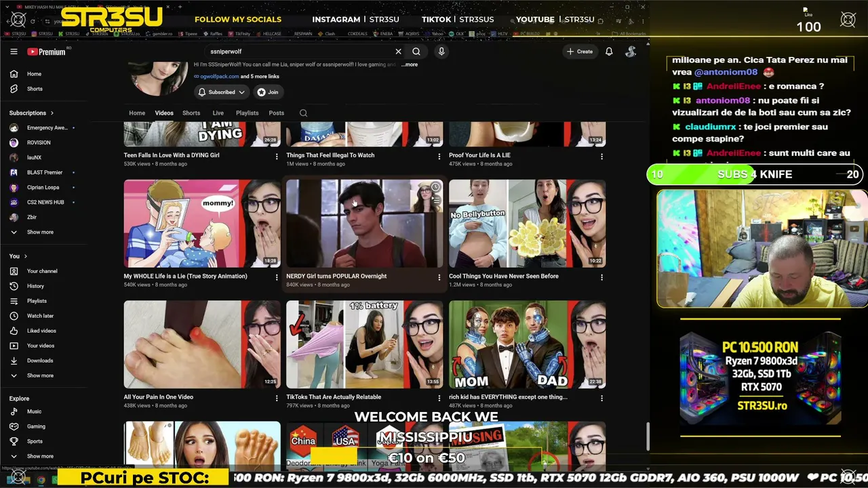Clear the search query with the X
Screen dimensions: 868x488
398,52
